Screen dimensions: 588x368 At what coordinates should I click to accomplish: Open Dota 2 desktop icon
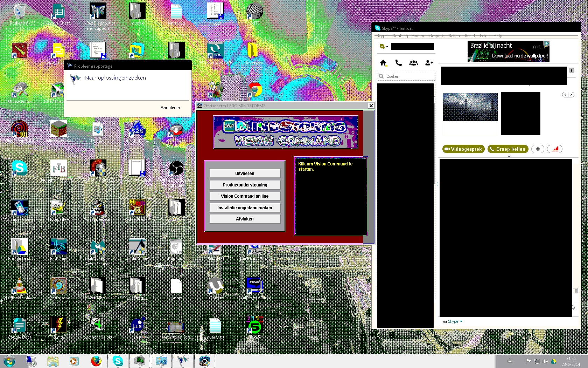[x=19, y=53]
